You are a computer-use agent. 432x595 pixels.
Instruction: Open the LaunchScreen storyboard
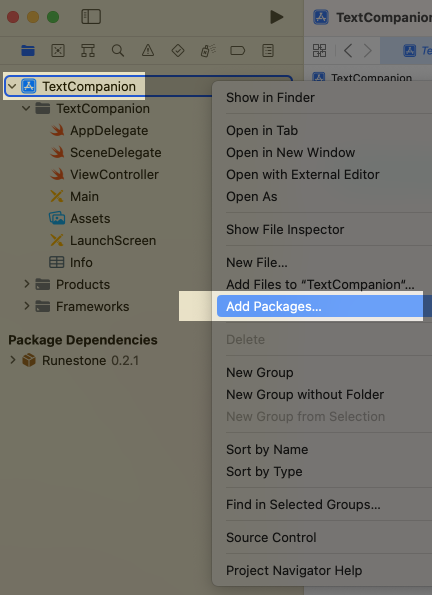click(x=103, y=241)
